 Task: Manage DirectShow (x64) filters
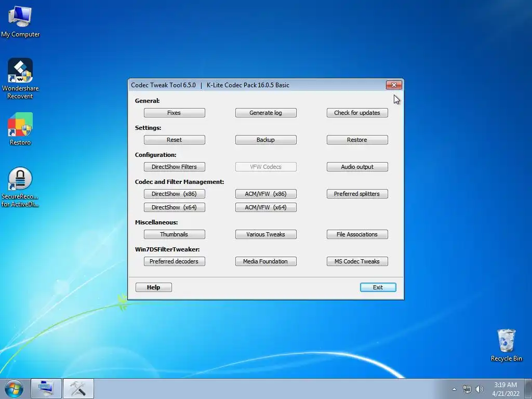pyautogui.click(x=175, y=207)
